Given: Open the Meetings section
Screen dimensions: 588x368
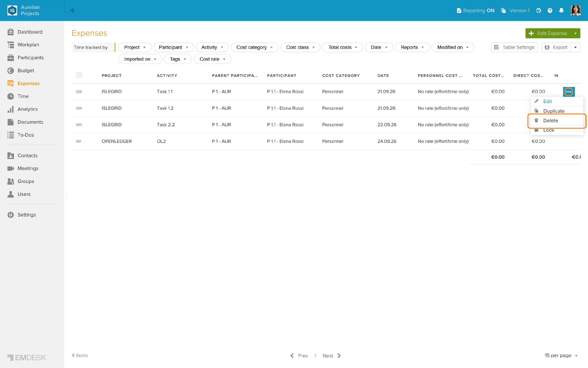Looking at the screenshot, I should click(x=28, y=168).
